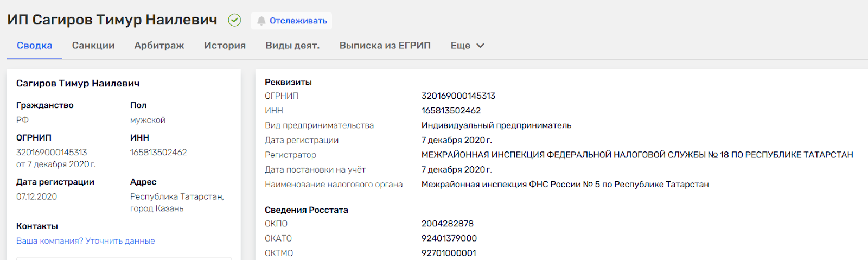868x260 pixels.
Task: Click the ОКТМО code 92701000001
Action: (449, 253)
